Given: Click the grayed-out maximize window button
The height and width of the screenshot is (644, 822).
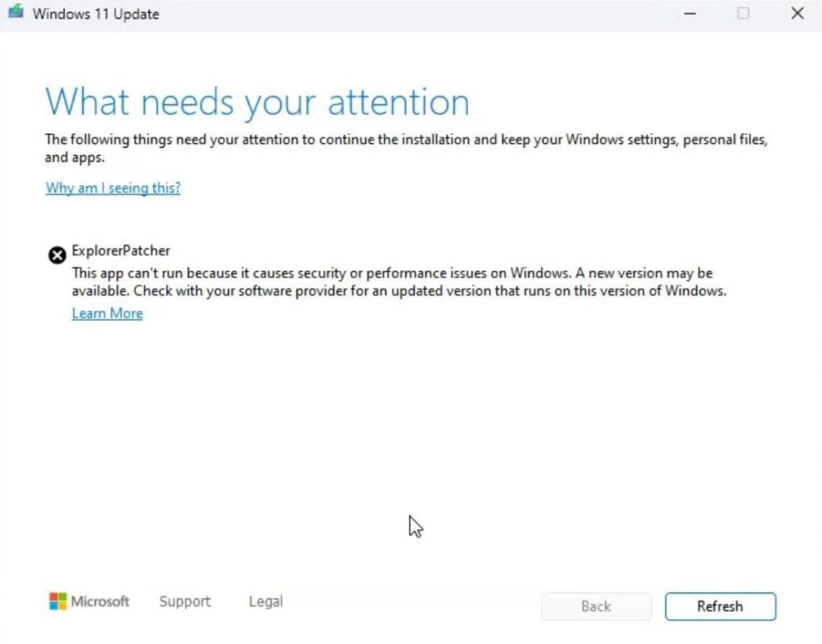Looking at the screenshot, I should [743, 14].
